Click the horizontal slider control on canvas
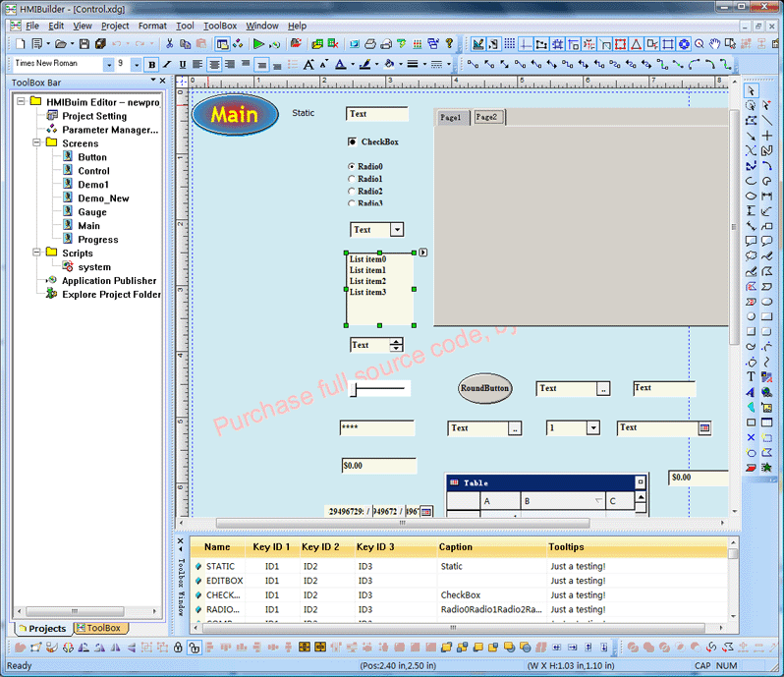 [x=380, y=389]
